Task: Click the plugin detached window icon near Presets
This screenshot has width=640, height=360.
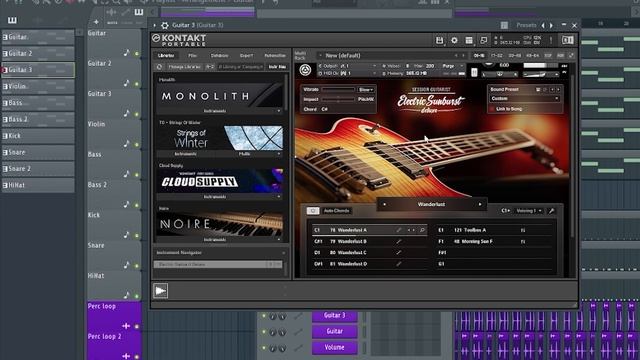Action: [504, 25]
